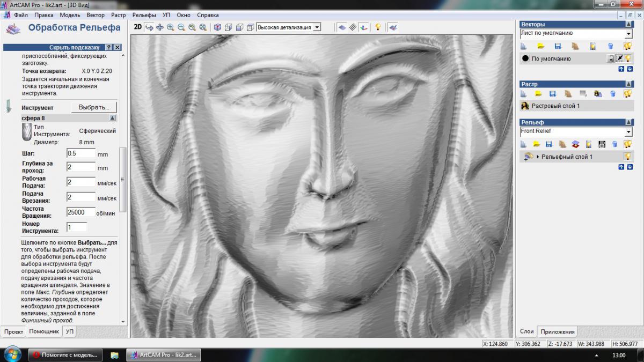The image size is (644, 362).
Task: Click the open relief layer folder icon
Action: (536, 144)
